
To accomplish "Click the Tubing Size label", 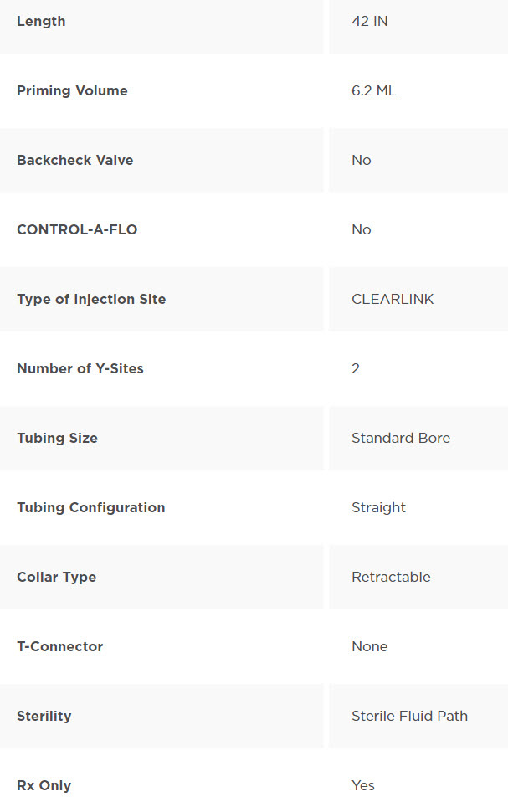I will coord(57,438).
